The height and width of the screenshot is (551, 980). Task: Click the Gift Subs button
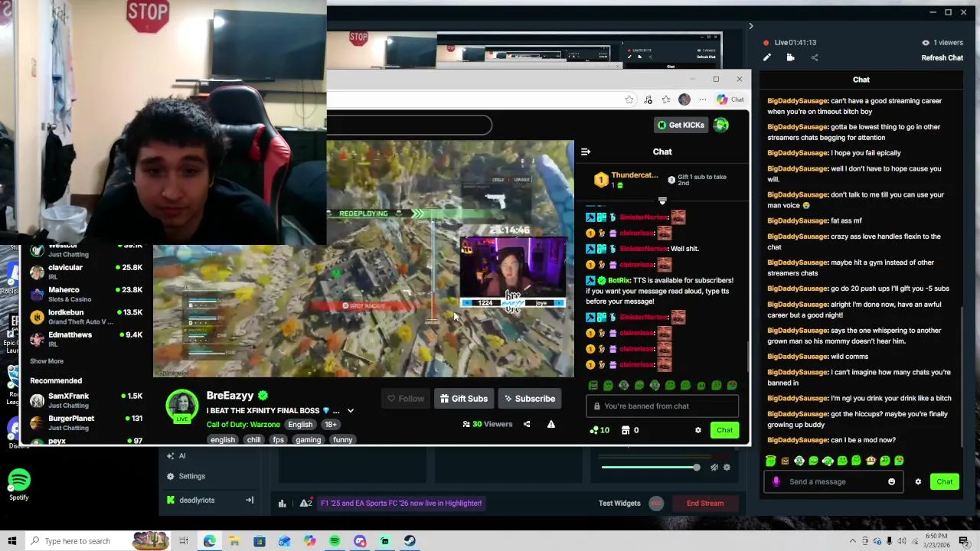coord(463,399)
